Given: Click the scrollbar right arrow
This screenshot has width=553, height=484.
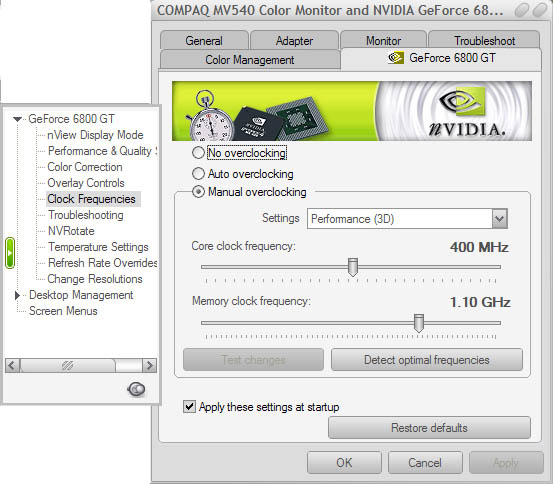Looking at the screenshot, I should [x=150, y=365].
